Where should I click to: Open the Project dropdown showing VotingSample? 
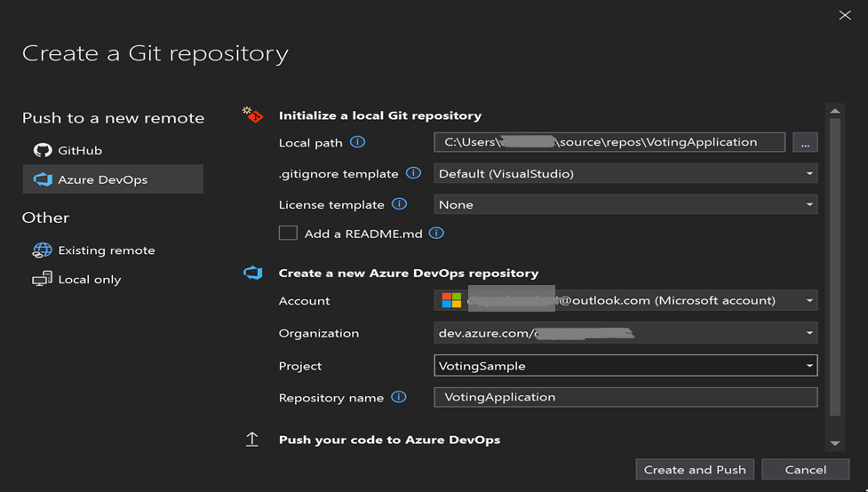[809, 366]
